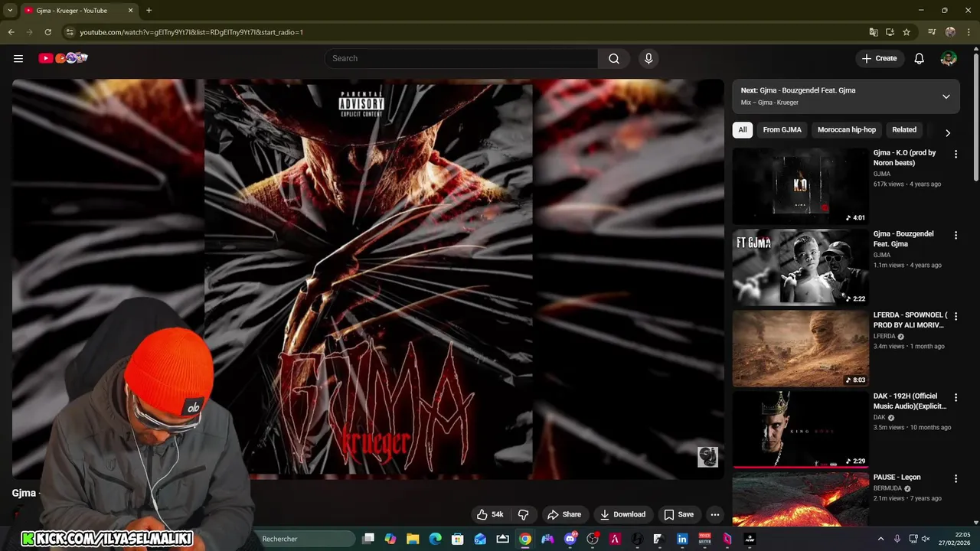Open options for Gjma - K.O video
980x551 pixels.
[955, 154]
